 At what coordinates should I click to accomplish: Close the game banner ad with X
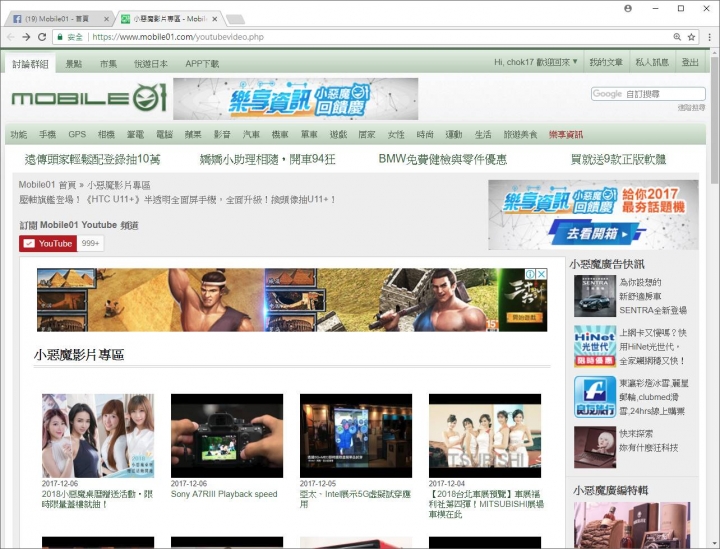point(541,274)
